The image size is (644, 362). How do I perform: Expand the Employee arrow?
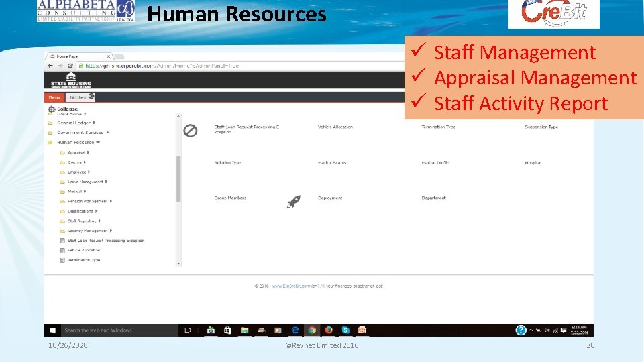click(x=89, y=172)
